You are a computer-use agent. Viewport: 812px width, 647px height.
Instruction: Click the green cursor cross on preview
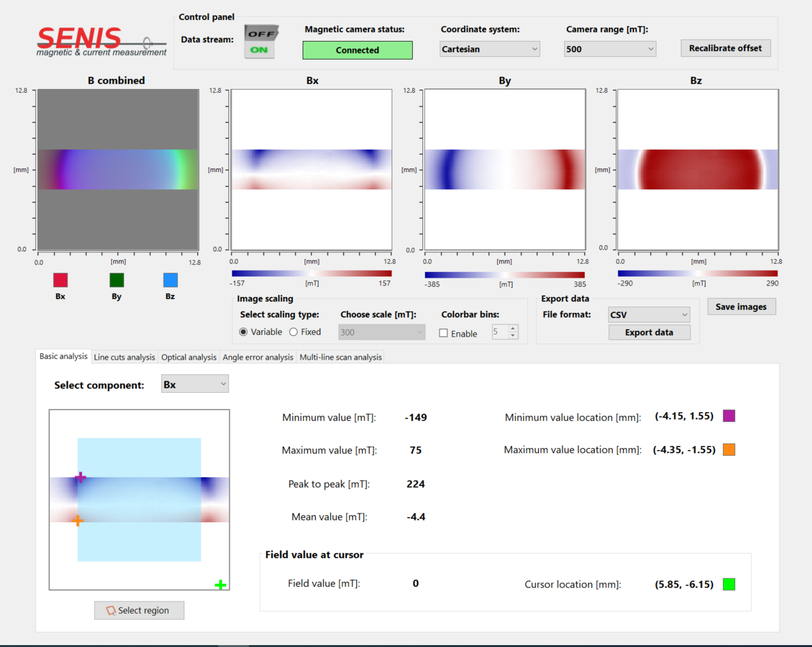[220, 584]
